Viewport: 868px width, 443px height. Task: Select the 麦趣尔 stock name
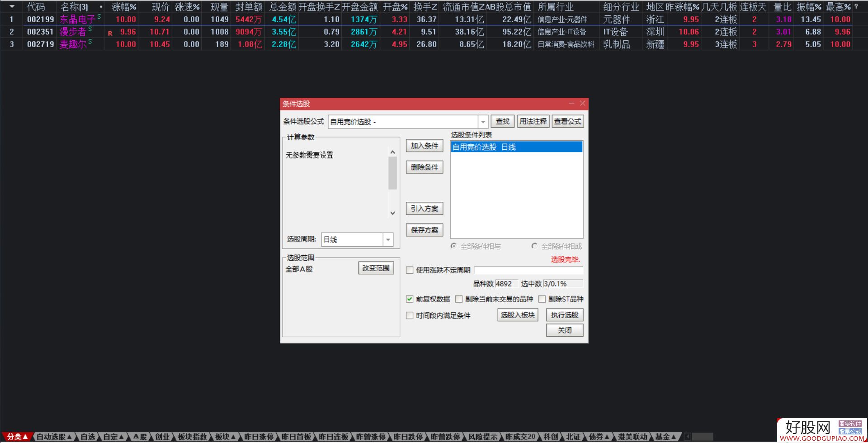73,44
